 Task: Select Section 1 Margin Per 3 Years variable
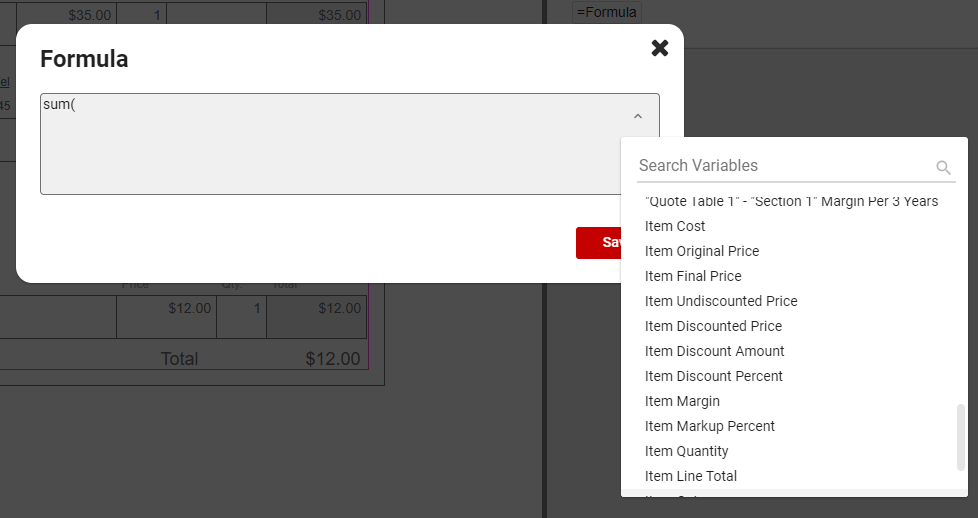[791, 201]
